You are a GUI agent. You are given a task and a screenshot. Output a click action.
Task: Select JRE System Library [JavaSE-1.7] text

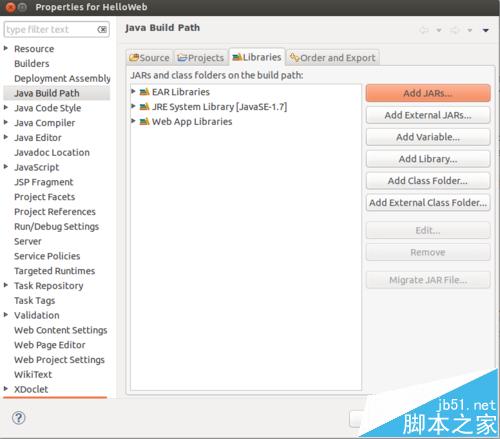[219, 107]
